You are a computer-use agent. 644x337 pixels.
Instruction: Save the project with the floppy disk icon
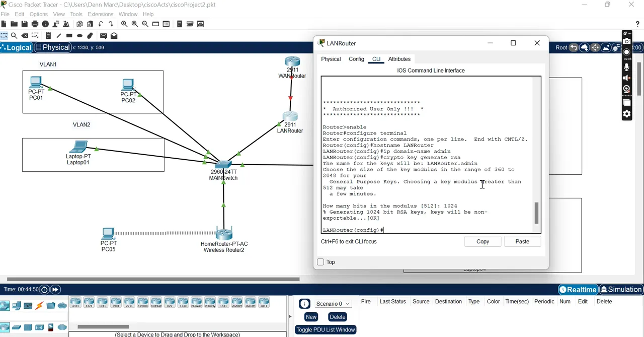pos(24,24)
